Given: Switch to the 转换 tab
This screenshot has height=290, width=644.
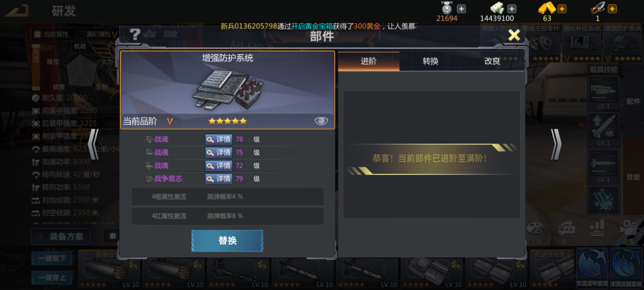Looking at the screenshot, I should pos(430,61).
